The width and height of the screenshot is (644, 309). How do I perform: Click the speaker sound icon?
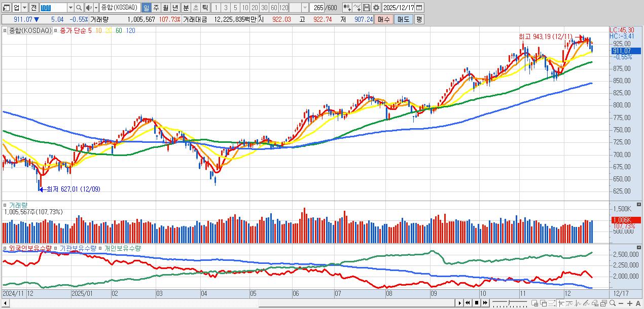(88, 8)
